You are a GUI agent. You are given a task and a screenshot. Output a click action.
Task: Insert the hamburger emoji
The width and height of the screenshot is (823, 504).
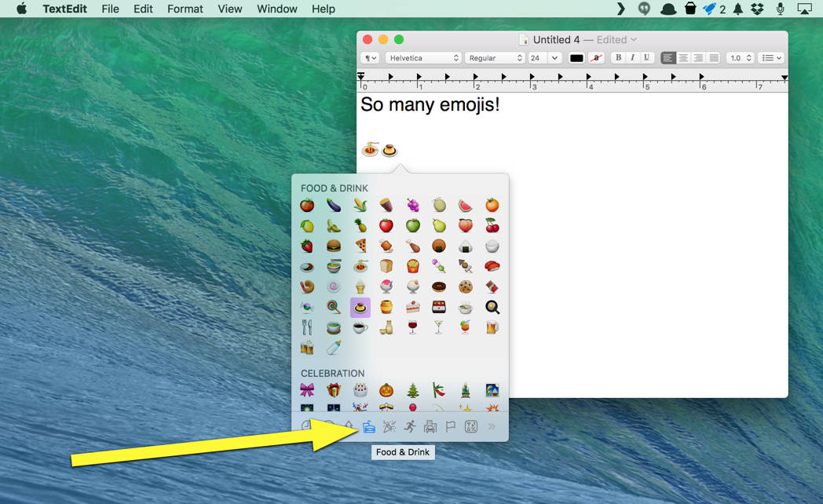coord(334,247)
